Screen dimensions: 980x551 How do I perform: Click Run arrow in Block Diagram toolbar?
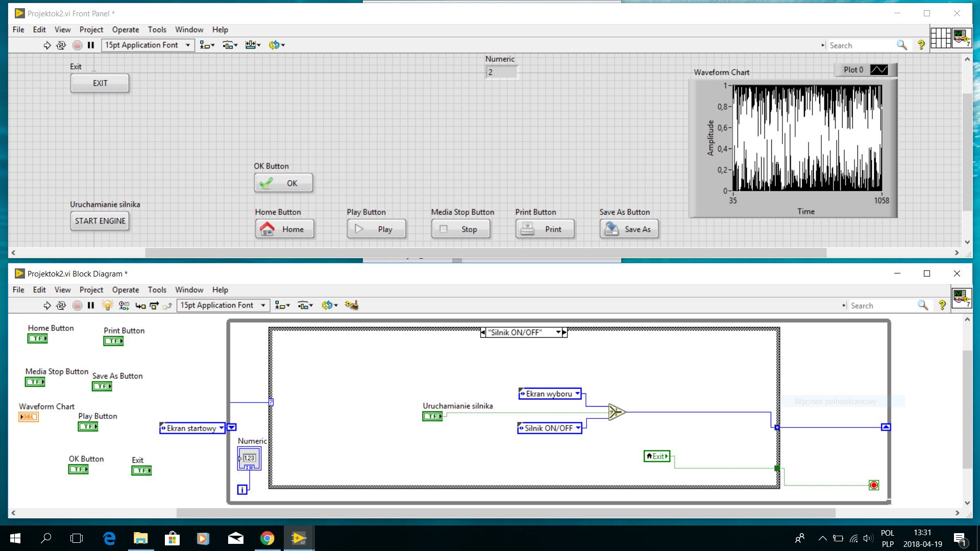(47, 306)
